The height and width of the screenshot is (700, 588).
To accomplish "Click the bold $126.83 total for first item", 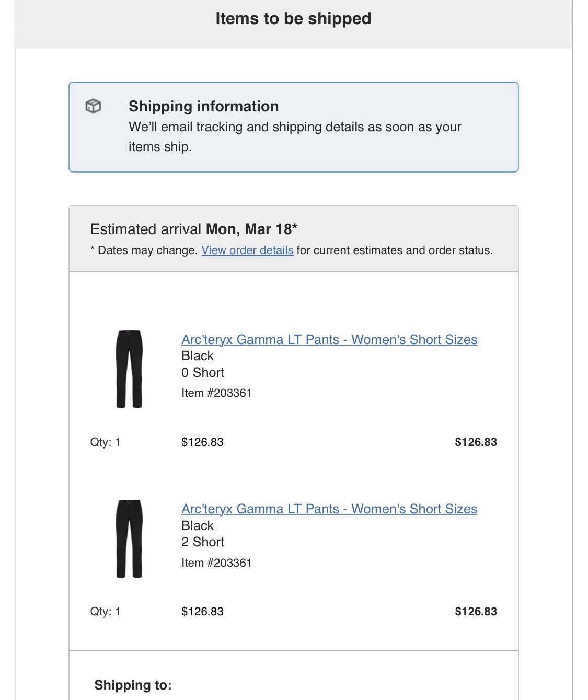I will click(x=476, y=442).
